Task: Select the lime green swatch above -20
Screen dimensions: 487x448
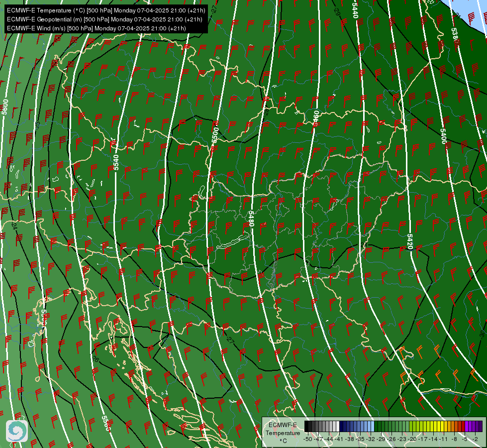Action: click(x=411, y=426)
